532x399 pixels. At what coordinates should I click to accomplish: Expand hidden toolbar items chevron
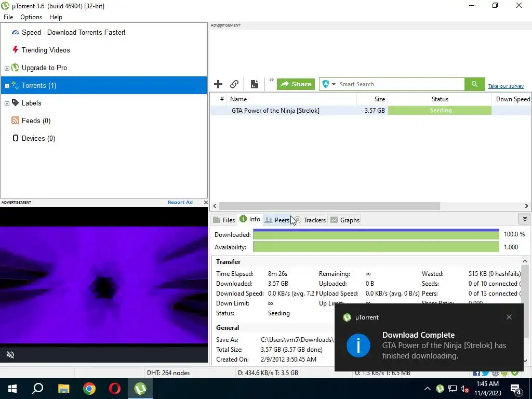point(271,80)
